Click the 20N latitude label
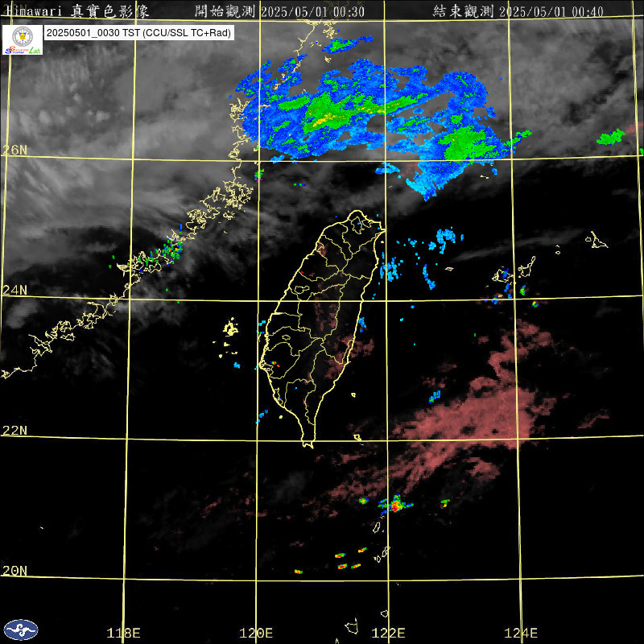Image resolution: width=644 pixels, height=644 pixels. coord(14,571)
